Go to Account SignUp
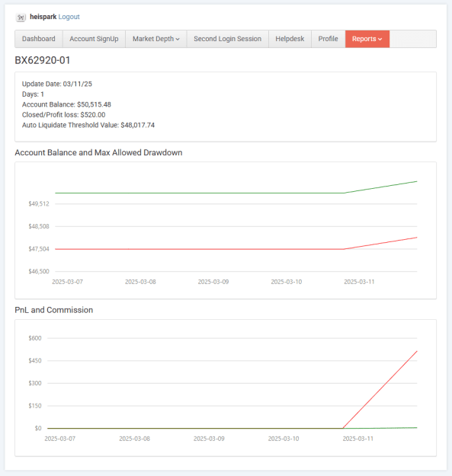Screen dimensions: 452x476 [x=94, y=39]
